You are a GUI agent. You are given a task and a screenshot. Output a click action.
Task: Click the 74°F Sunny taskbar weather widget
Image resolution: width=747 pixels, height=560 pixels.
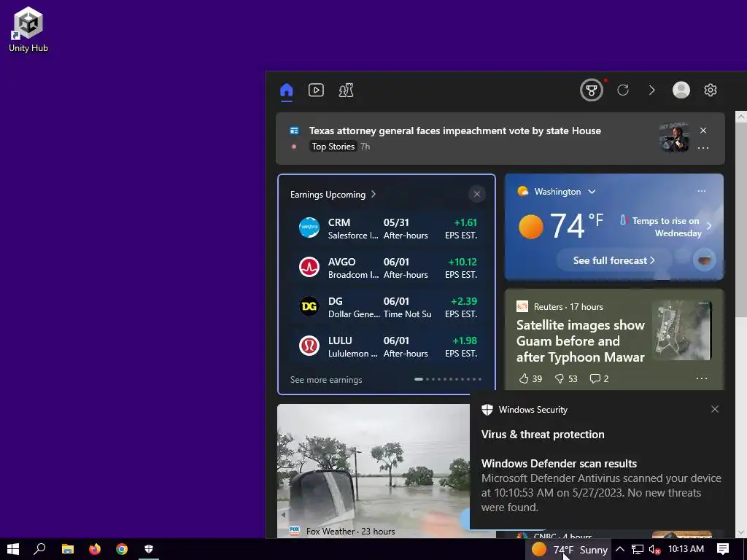pos(569,550)
